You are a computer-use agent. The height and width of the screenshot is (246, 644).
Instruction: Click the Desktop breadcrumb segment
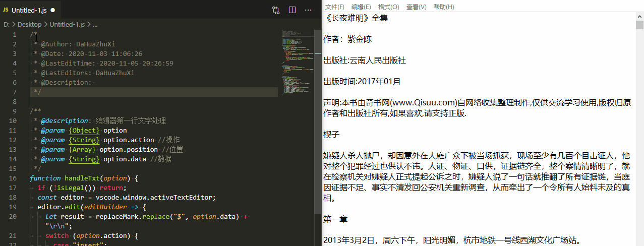[x=30, y=24]
